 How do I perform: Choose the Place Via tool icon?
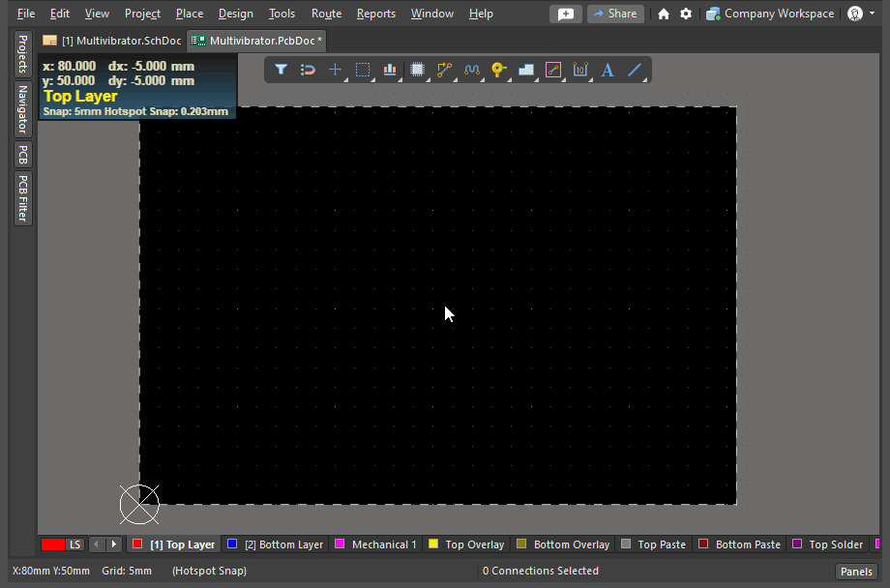tap(499, 70)
